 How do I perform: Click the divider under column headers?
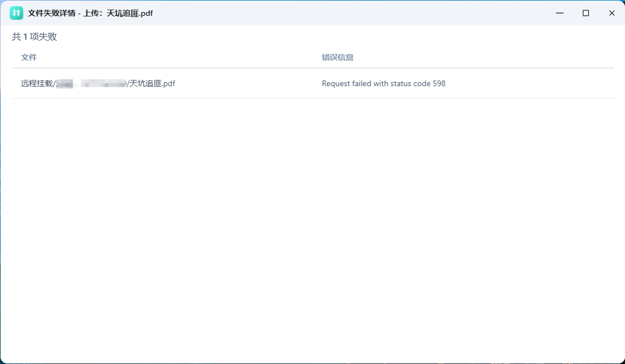(312, 68)
